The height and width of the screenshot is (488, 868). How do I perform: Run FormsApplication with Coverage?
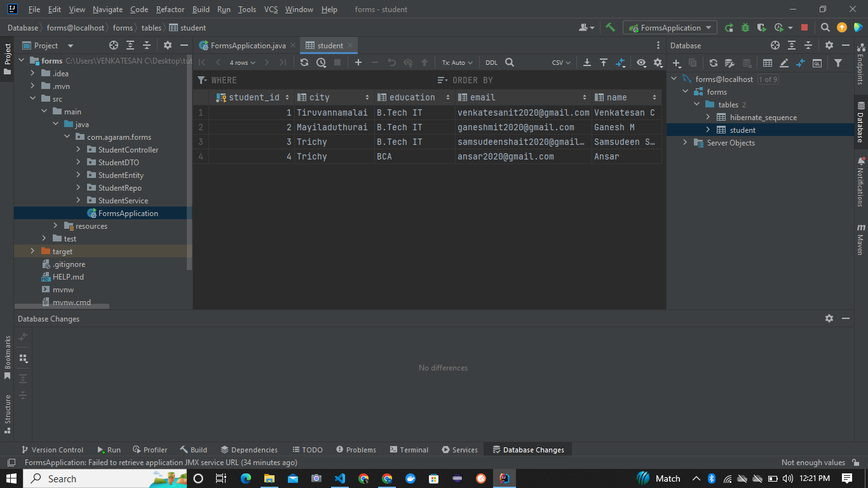[761, 27]
